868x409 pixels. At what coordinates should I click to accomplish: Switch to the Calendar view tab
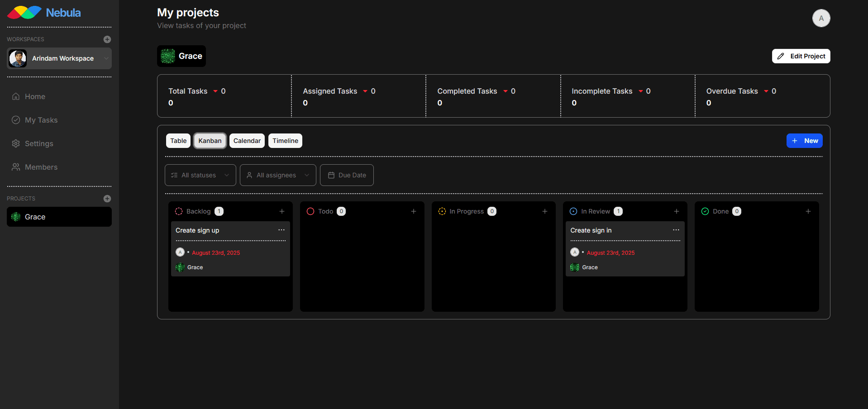click(x=247, y=141)
